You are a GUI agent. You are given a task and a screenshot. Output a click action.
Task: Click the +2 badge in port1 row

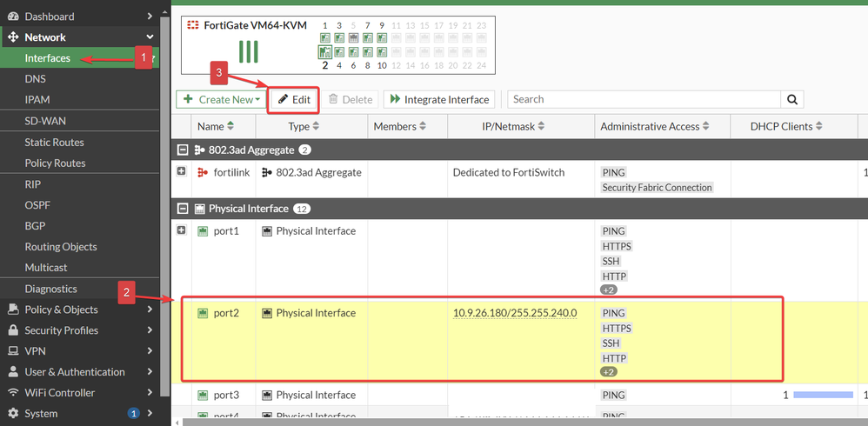click(x=608, y=290)
